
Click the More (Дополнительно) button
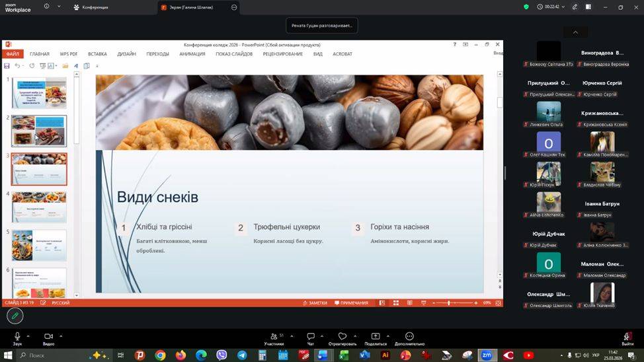[409, 337]
